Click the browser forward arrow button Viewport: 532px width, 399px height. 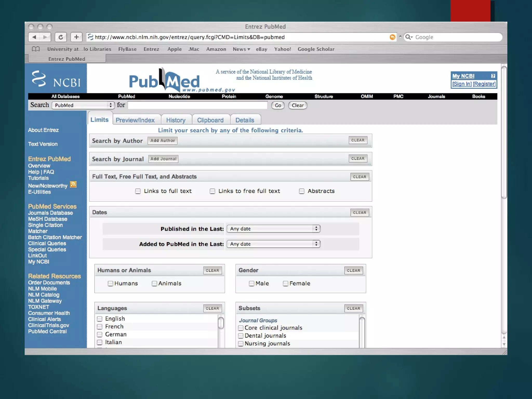pyautogui.click(x=45, y=37)
